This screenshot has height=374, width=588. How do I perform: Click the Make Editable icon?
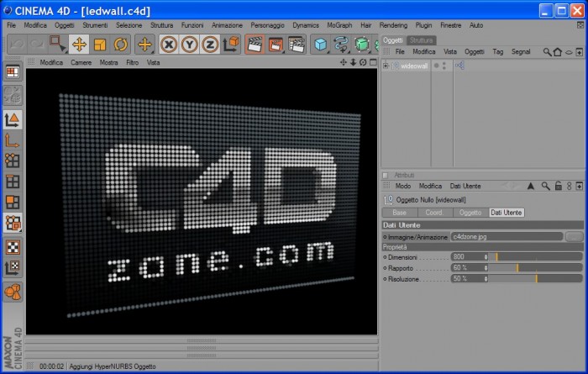coord(13,94)
